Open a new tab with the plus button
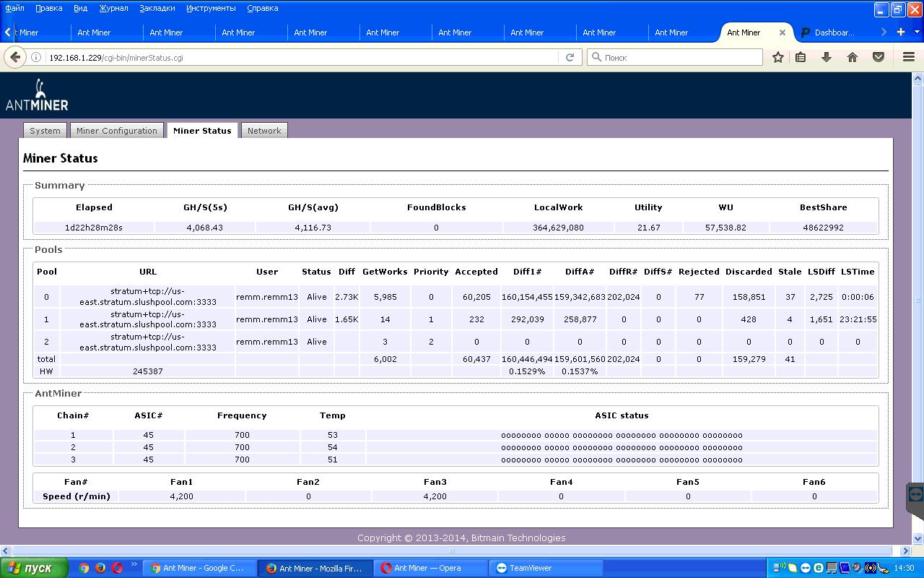Screen dimensions: 924x578 (x=900, y=32)
